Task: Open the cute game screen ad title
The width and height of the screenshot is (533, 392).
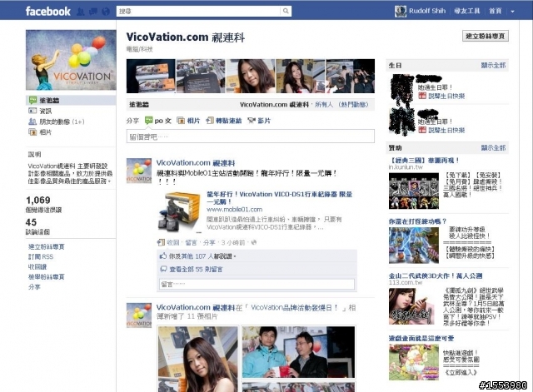Action: [421, 338]
